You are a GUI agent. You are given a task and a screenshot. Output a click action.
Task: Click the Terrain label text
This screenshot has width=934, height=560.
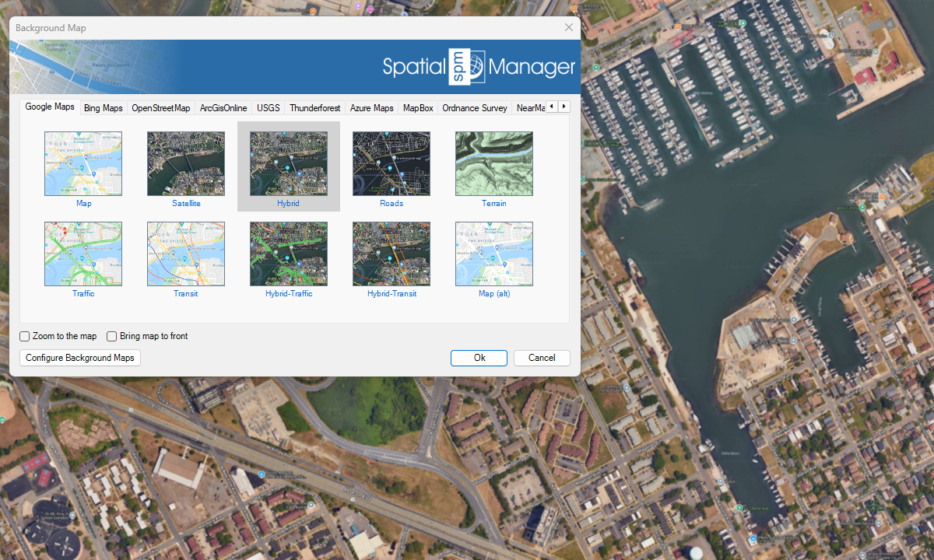point(494,204)
